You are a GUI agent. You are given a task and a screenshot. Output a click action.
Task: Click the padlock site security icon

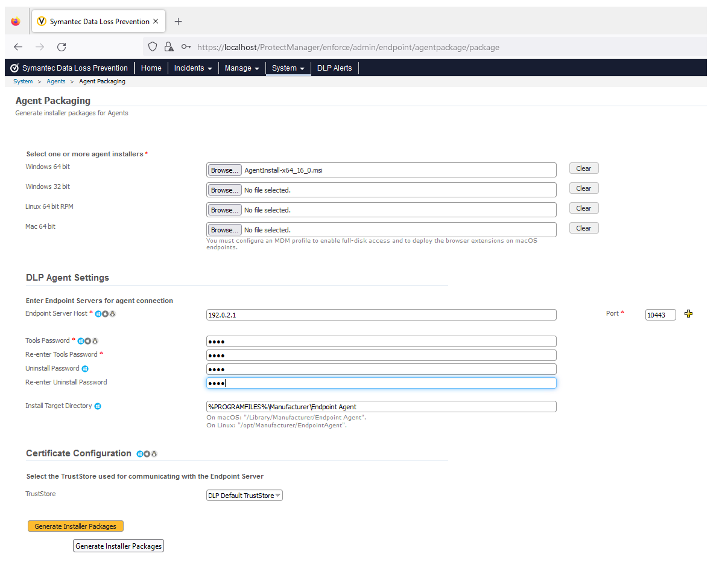click(x=169, y=47)
